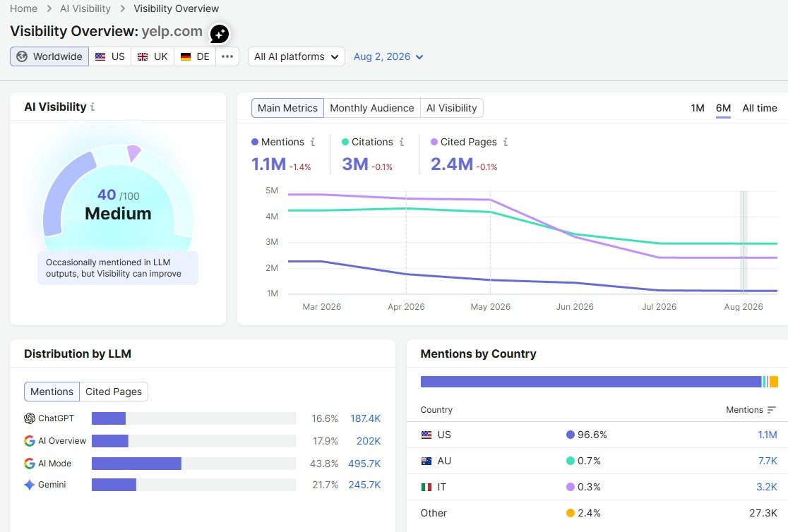The width and height of the screenshot is (788, 532).
Task: Click the Country column header
Action: point(436,410)
